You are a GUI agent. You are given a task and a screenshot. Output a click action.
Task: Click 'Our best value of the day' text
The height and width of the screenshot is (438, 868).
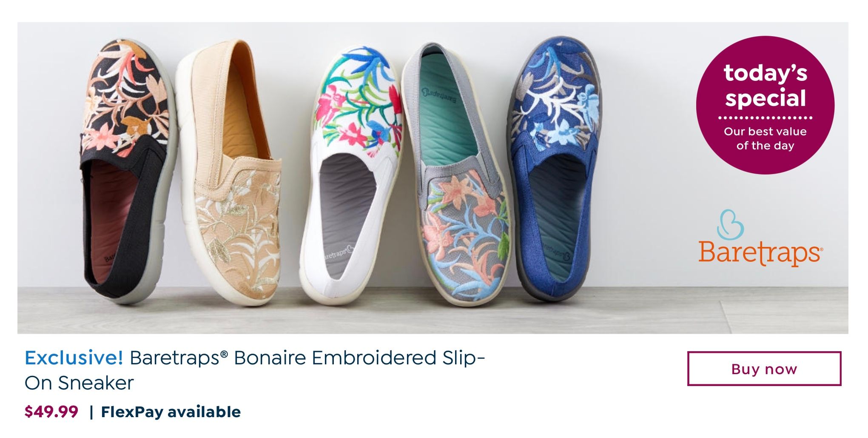765,138
